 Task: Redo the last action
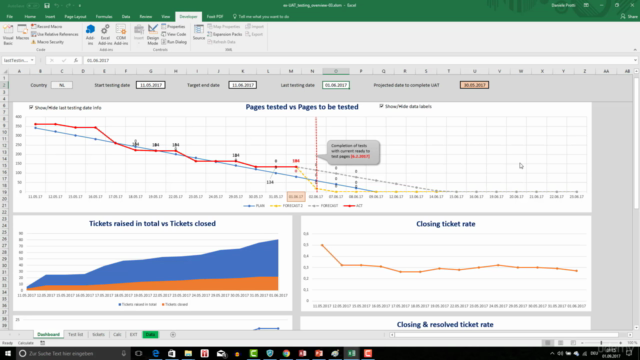(69, 6)
